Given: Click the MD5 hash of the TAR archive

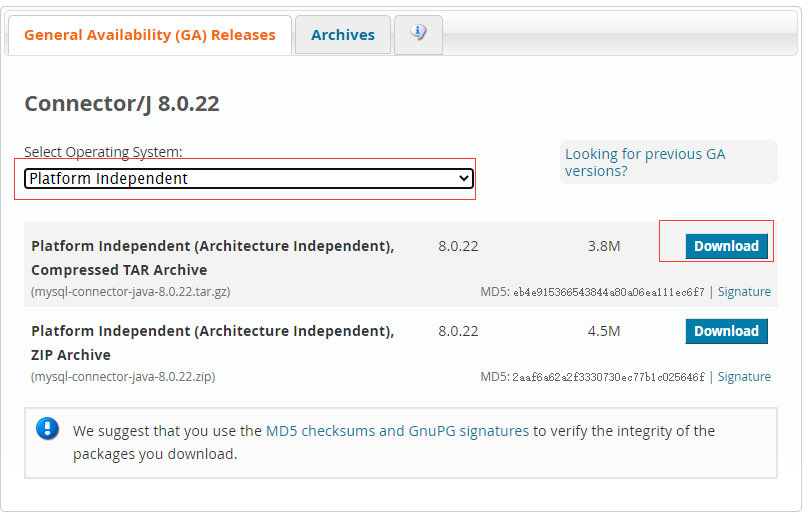Looking at the screenshot, I should (608, 292).
